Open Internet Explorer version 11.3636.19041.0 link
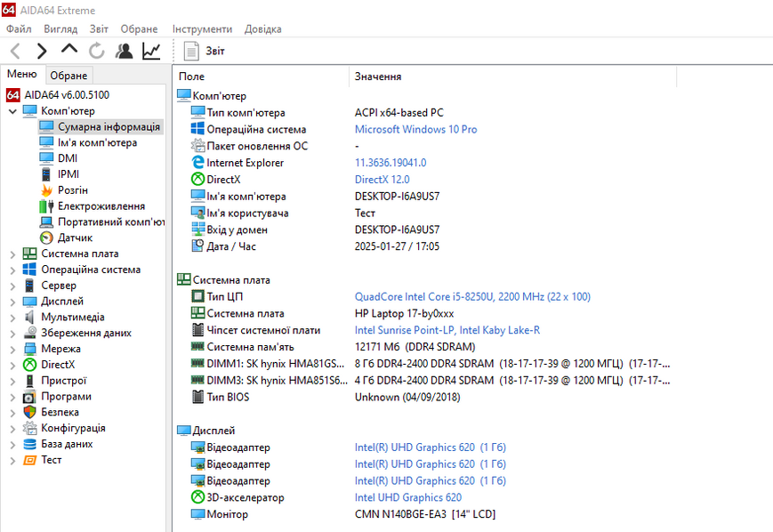773x532 pixels. tap(391, 163)
